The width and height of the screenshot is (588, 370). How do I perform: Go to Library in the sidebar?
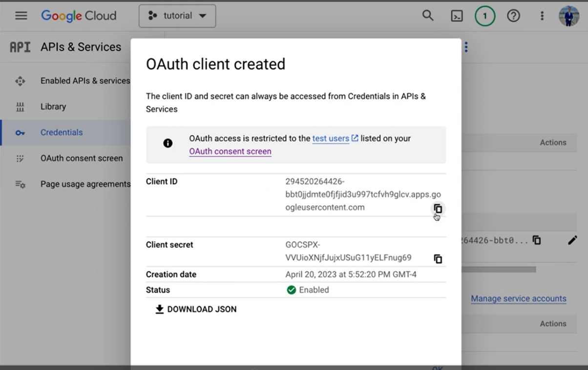[x=53, y=106]
